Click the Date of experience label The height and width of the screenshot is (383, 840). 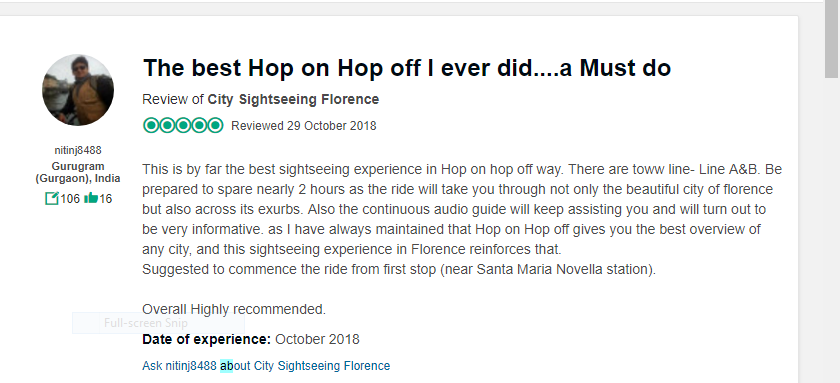[x=207, y=339]
